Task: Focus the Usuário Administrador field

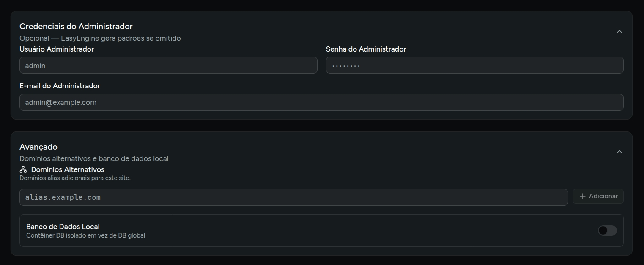Action: point(168,66)
